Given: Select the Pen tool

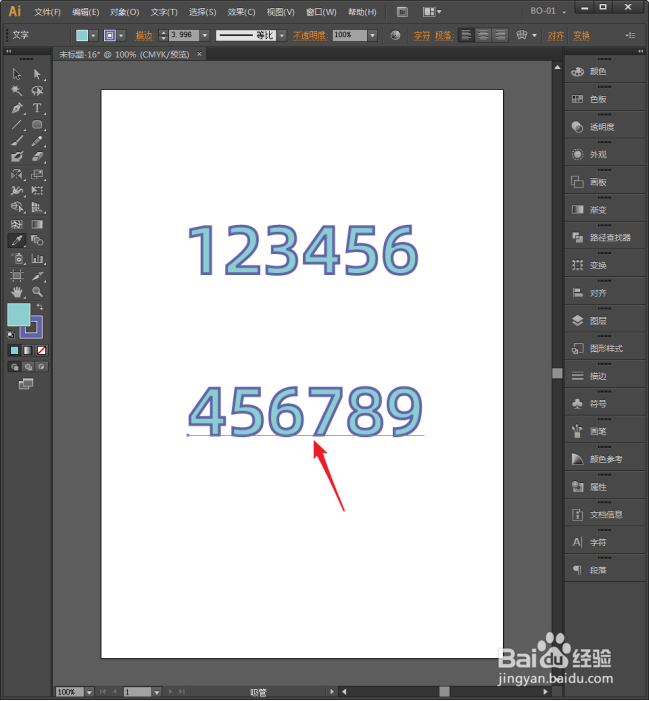Looking at the screenshot, I should pyautogui.click(x=17, y=108).
